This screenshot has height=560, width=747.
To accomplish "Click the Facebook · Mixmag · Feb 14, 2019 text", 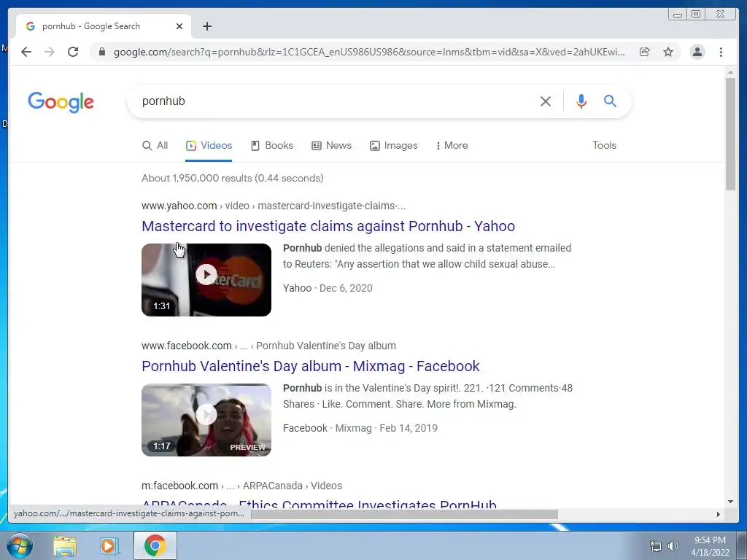I will click(x=360, y=428).
